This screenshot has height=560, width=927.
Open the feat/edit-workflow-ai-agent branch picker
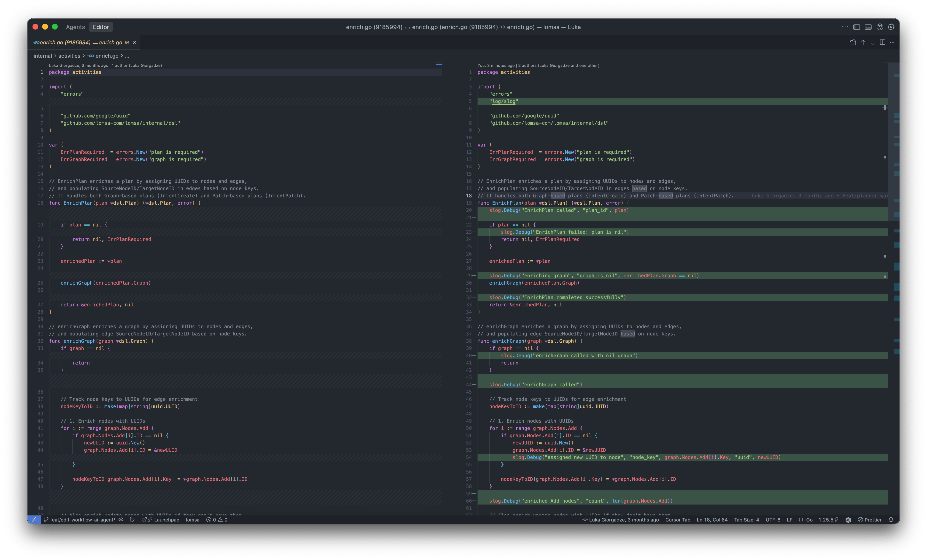80,520
